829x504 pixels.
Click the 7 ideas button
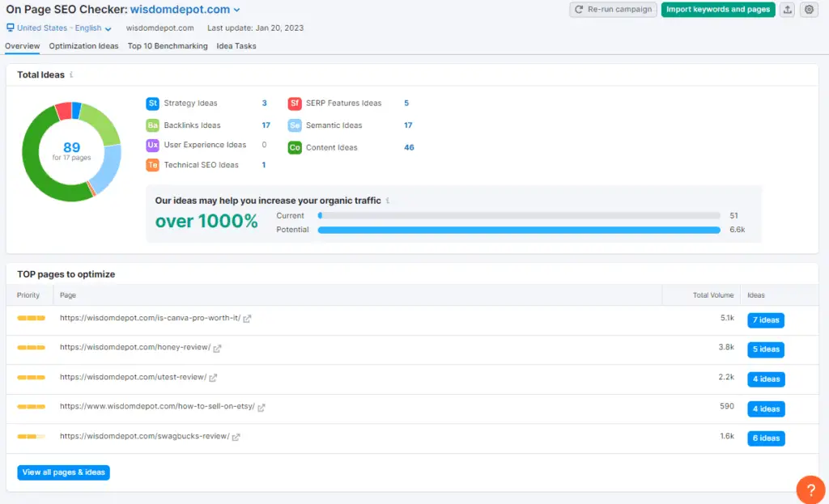tap(766, 320)
